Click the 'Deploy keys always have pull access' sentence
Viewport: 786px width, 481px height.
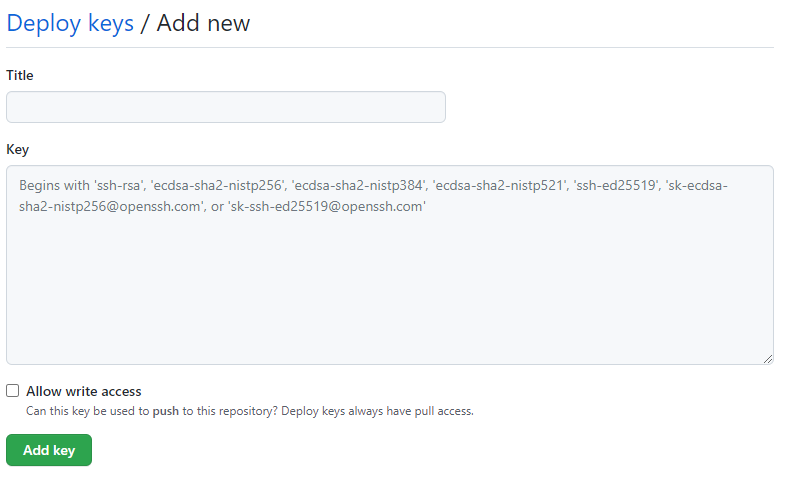(x=377, y=411)
